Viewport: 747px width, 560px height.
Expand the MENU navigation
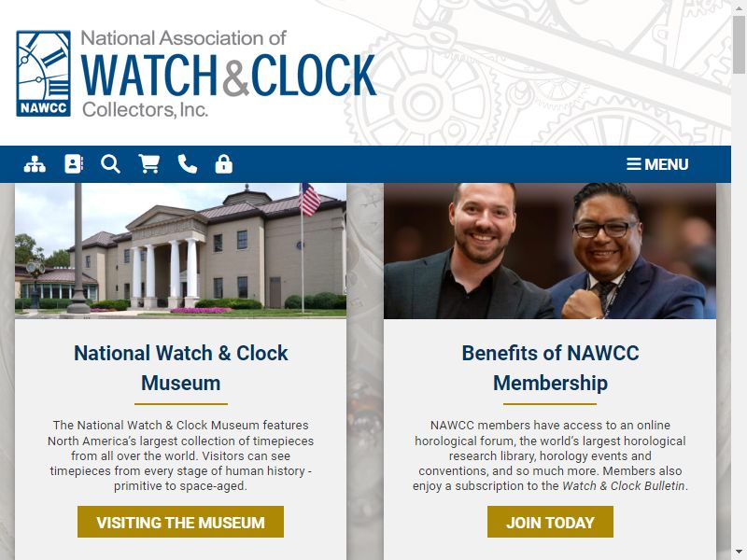click(657, 164)
